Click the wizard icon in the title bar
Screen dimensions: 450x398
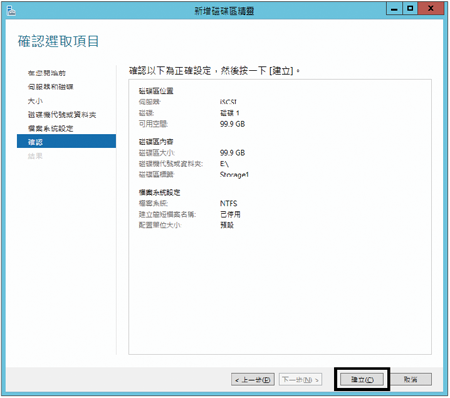point(11,10)
